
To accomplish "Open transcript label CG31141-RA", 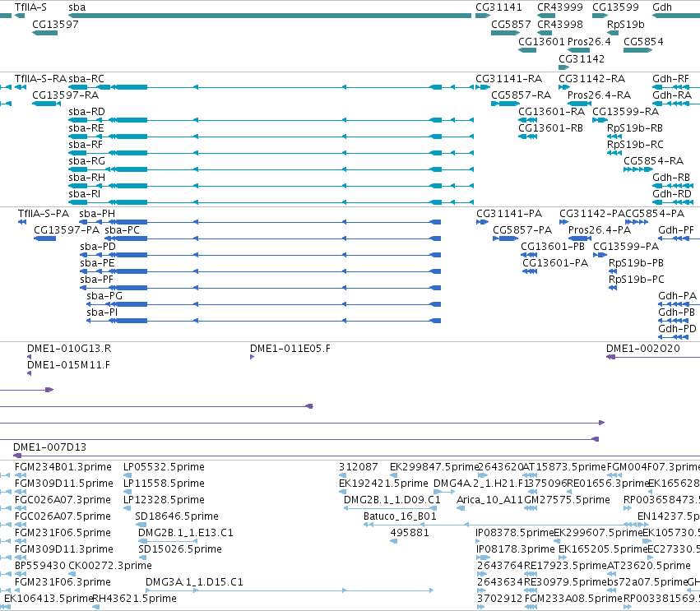I will pyautogui.click(x=508, y=79).
